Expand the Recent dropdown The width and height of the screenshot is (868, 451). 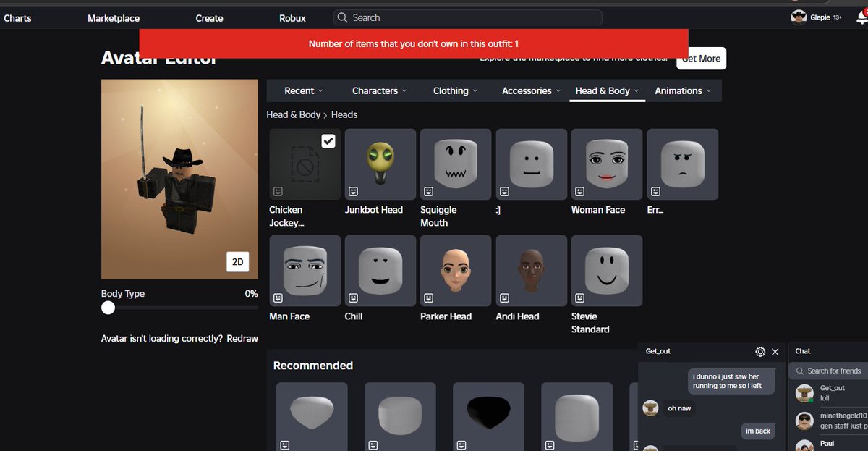point(304,90)
